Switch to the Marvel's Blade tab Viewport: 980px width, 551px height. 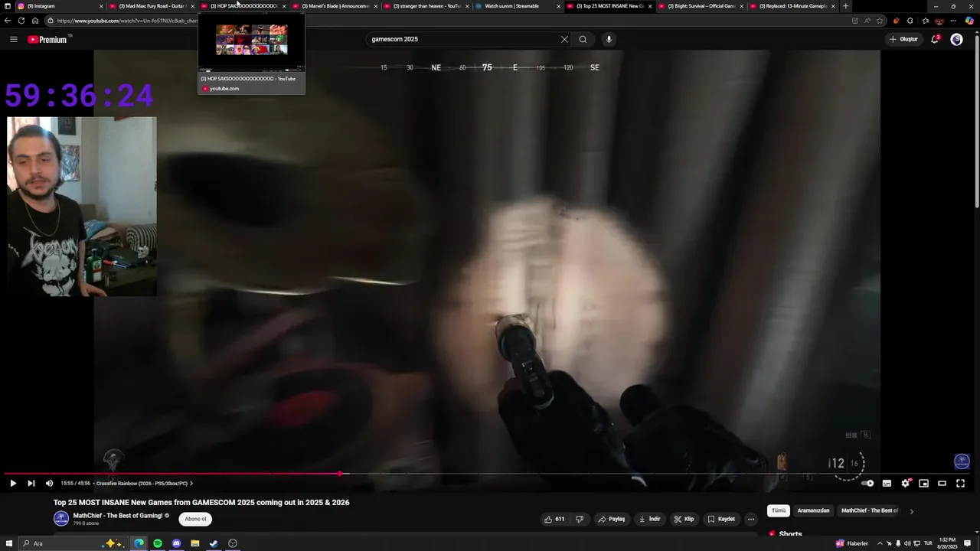click(335, 6)
